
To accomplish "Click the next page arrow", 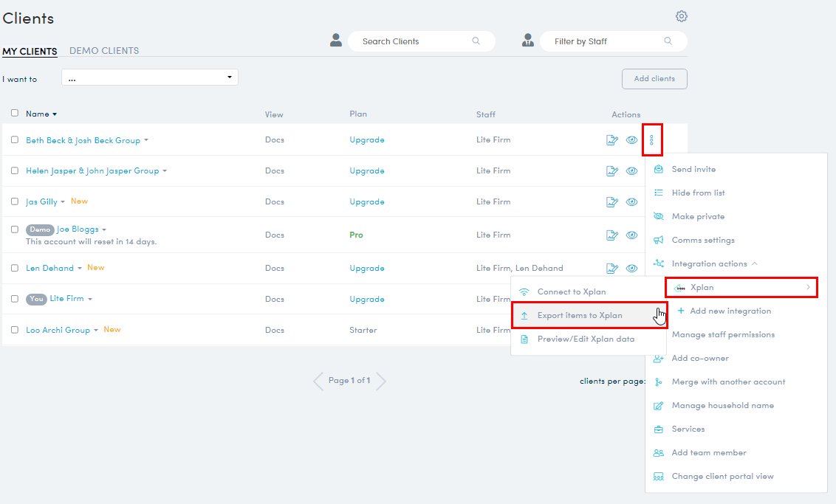I will pyautogui.click(x=381, y=381).
